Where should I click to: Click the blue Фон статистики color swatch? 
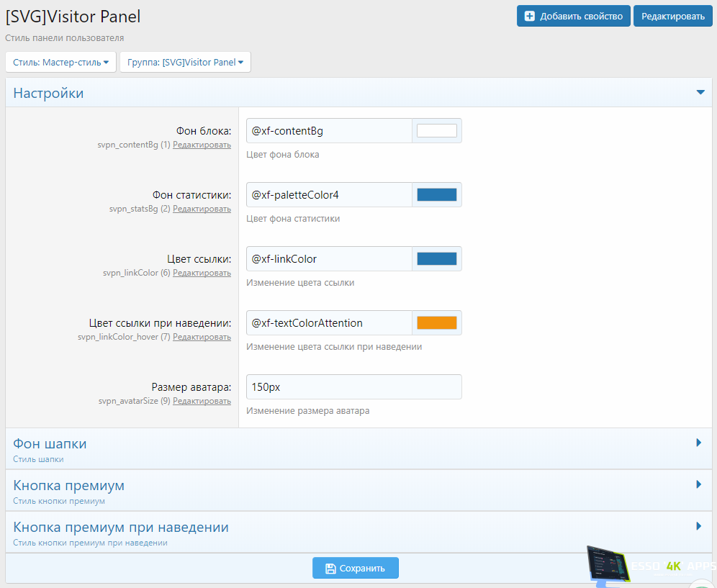click(437, 195)
